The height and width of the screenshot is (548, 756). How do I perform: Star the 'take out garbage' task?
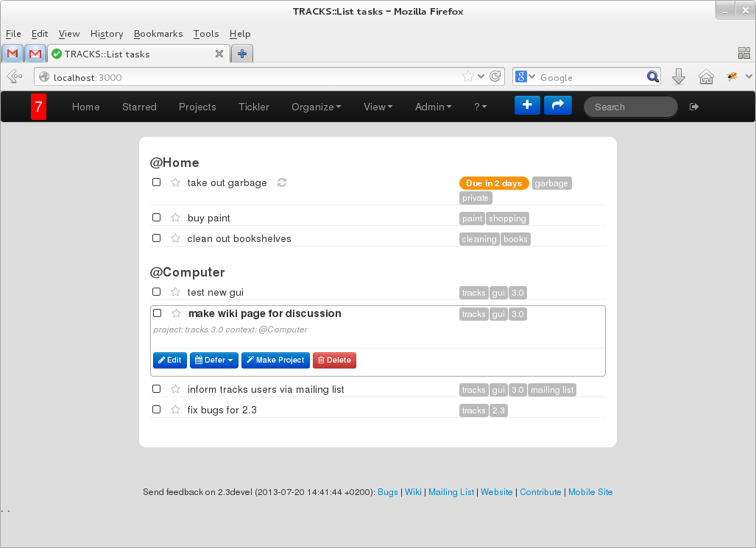point(175,182)
